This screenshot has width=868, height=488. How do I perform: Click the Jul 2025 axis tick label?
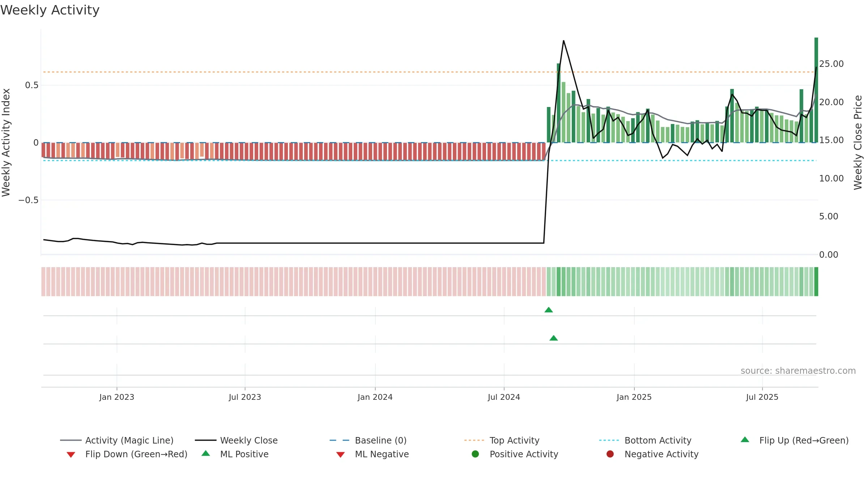pyautogui.click(x=762, y=397)
